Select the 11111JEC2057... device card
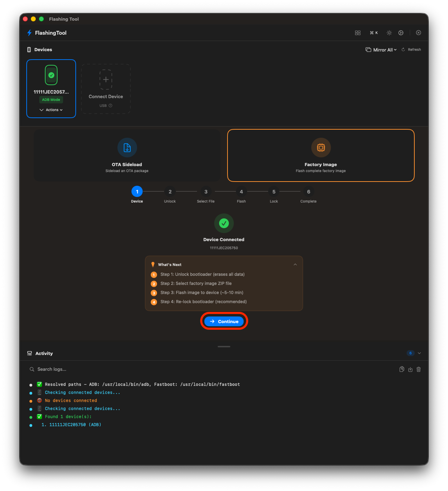Image resolution: width=448 pixels, height=491 pixels. (x=51, y=89)
